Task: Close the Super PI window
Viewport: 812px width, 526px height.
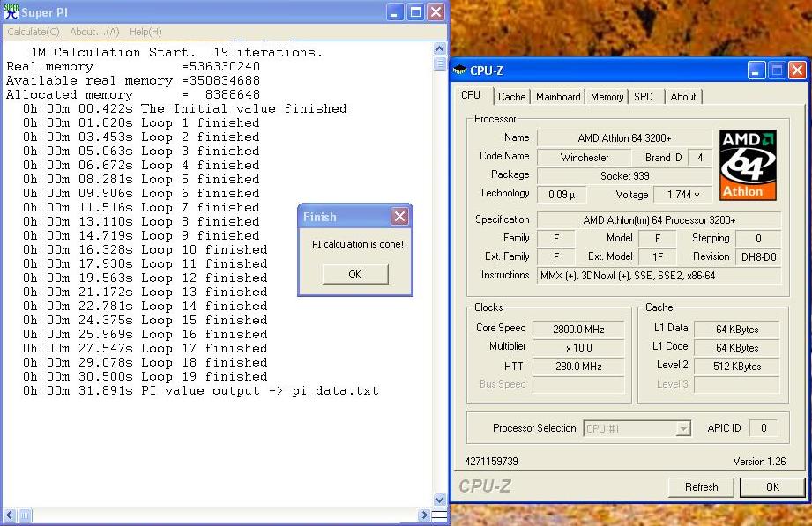Action: click(x=436, y=12)
